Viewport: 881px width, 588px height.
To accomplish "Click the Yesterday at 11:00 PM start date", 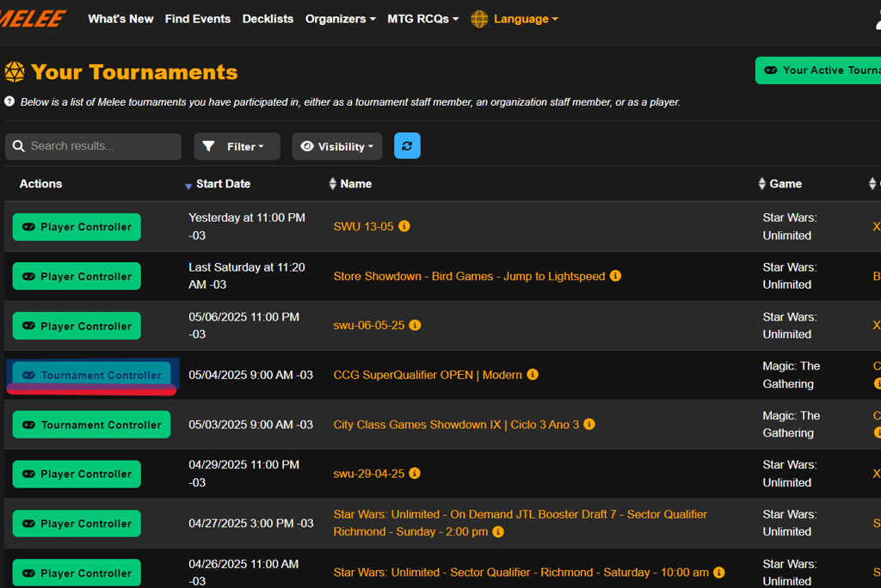I will pyautogui.click(x=247, y=226).
